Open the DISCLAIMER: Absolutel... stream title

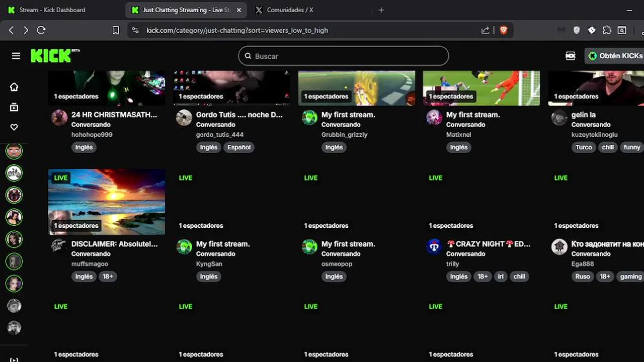(115, 244)
